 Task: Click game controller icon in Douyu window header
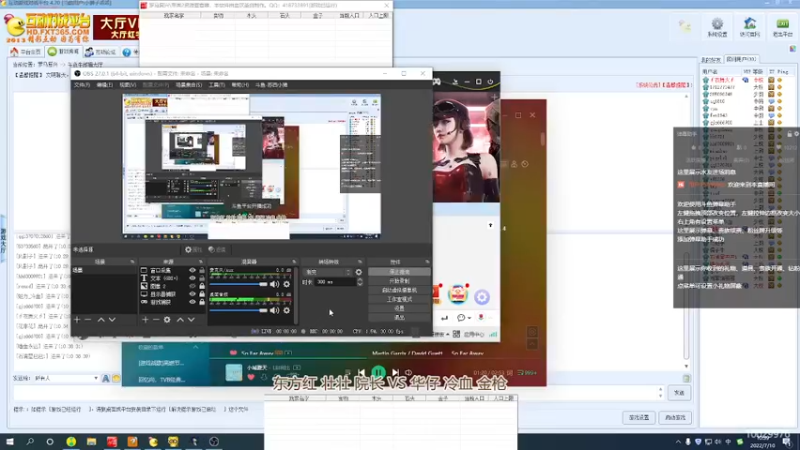pyautogui.click(x=437, y=82)
